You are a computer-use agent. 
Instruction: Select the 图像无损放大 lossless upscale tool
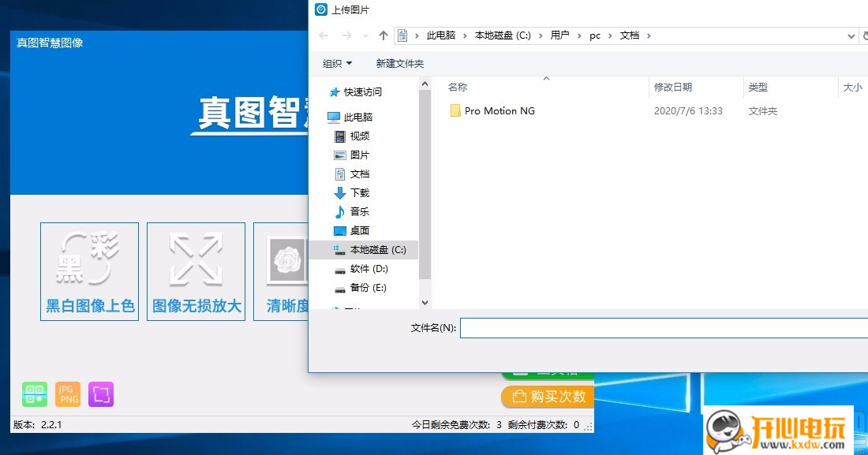(x=196, y=271)
